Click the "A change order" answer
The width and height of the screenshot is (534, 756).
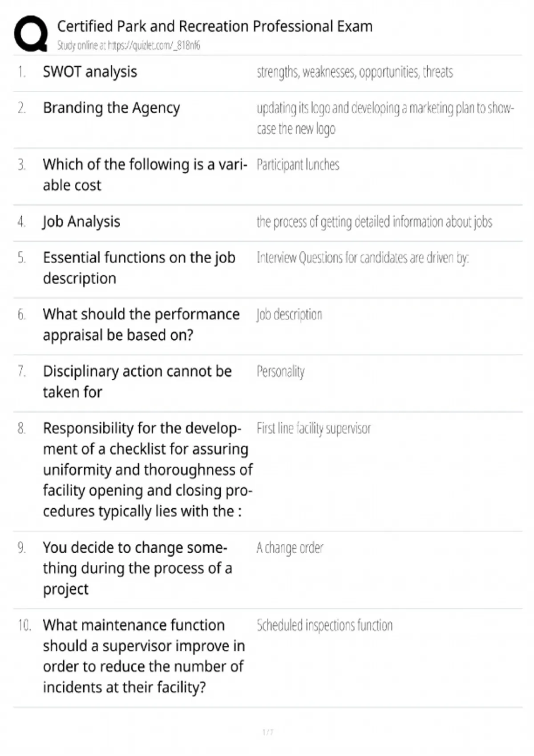pos(290,548)
